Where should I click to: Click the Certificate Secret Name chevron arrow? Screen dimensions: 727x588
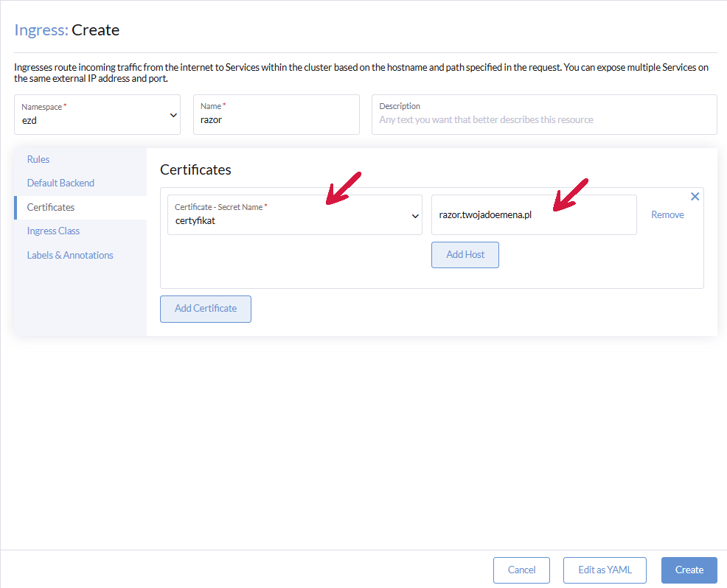414,215
